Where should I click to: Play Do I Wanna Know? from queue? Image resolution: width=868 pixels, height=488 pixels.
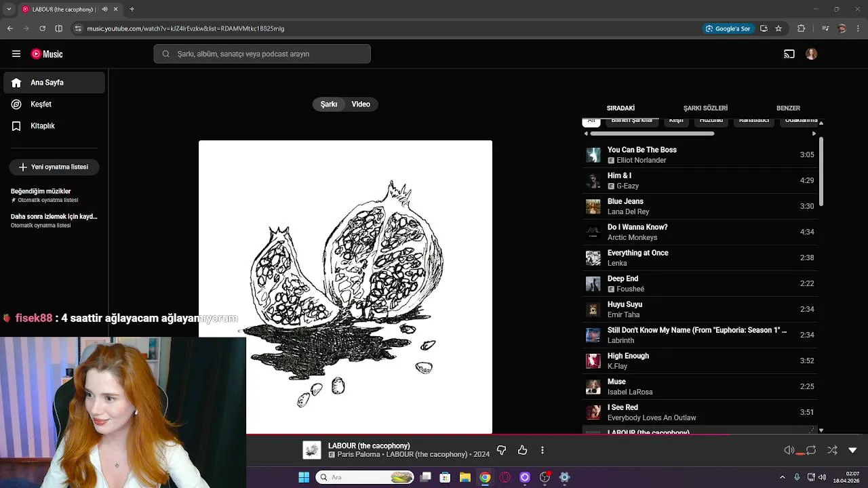(x=700, y=232)
